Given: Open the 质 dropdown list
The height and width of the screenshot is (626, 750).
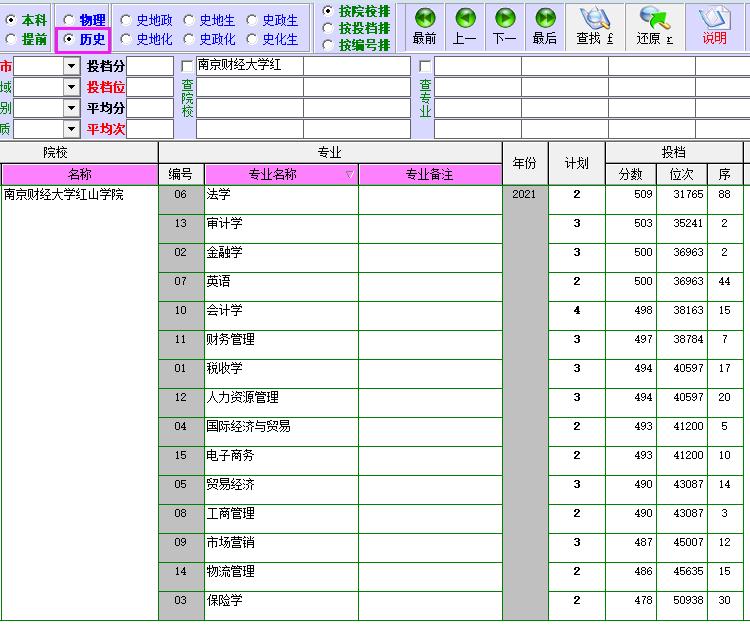Looking at the screenshot, I should [71, 129].
